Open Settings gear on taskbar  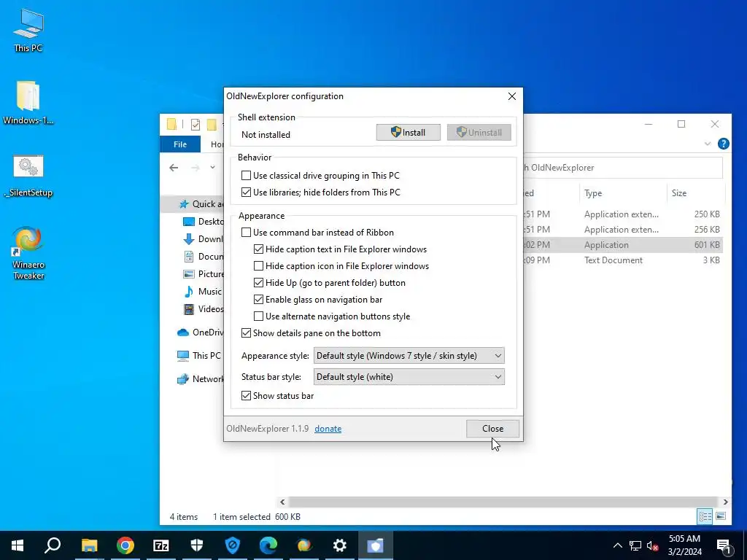coord(340,545)
